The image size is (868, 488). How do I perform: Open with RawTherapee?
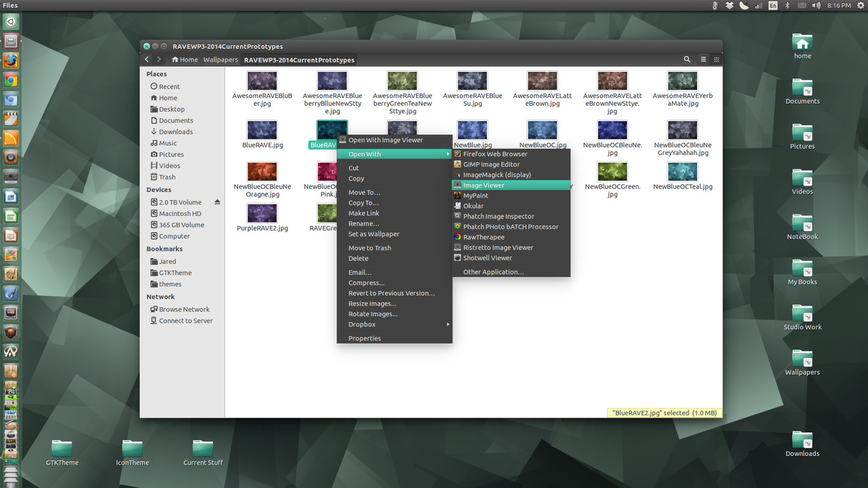(511, 237)
